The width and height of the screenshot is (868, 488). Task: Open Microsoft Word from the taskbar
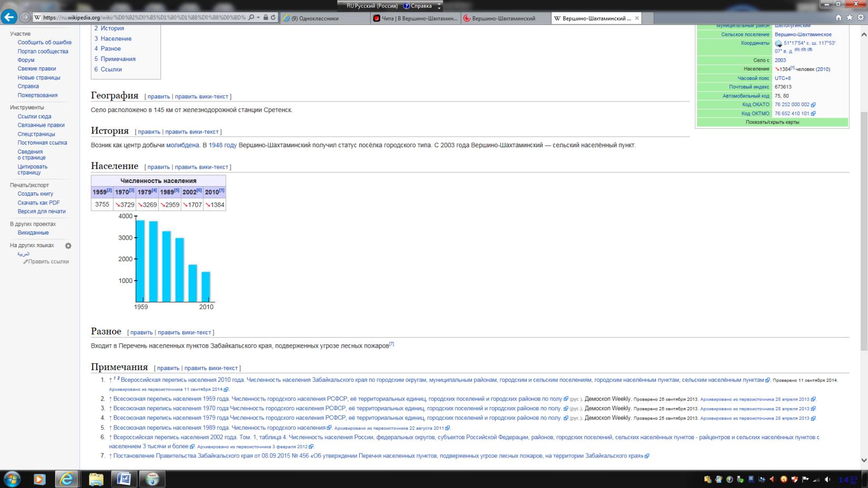point(124,479)
